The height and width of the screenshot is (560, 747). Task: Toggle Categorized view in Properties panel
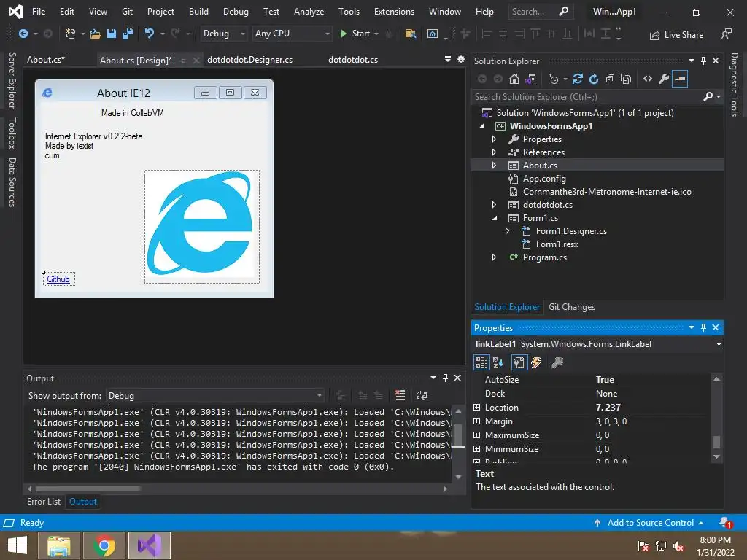coord(481,362)
